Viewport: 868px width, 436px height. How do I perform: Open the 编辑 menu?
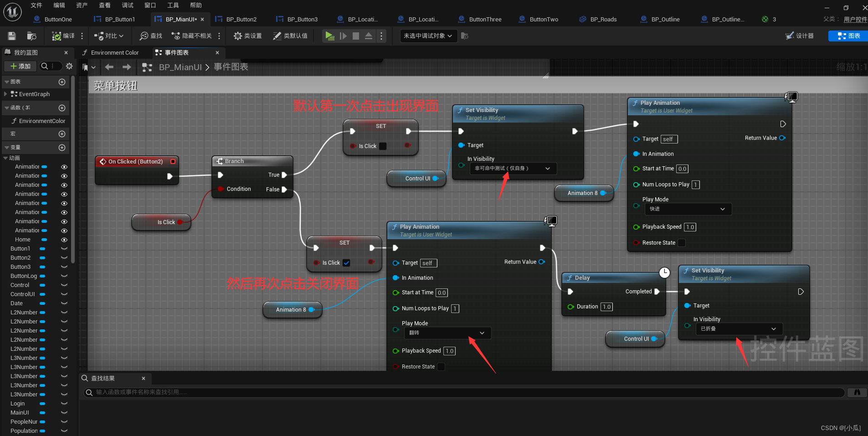[59, 5]
